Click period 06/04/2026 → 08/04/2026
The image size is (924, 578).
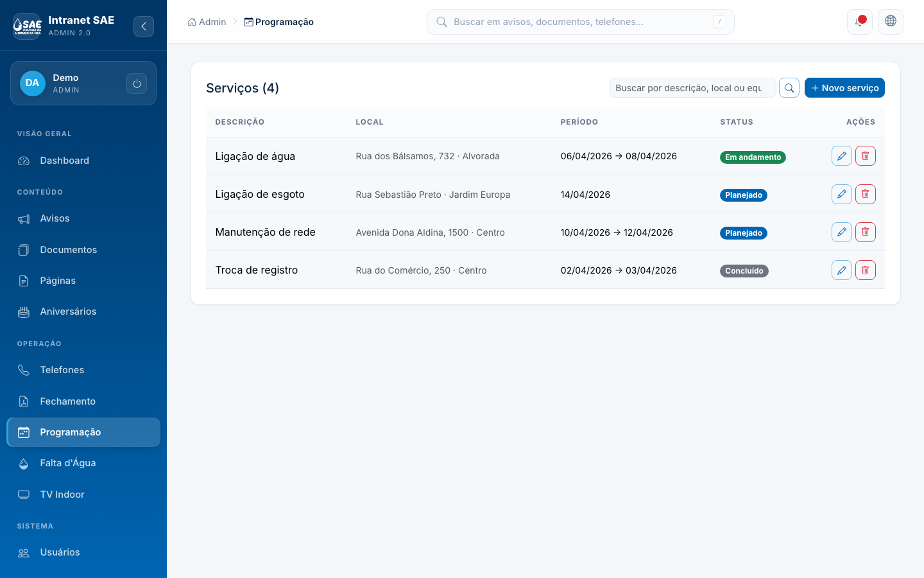tap(619, 156)
